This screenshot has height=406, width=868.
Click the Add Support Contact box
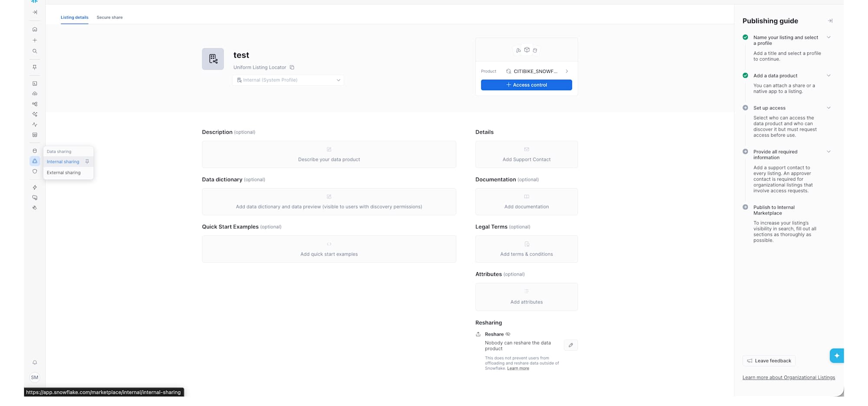pyautogui.click(x=526, y=155)
